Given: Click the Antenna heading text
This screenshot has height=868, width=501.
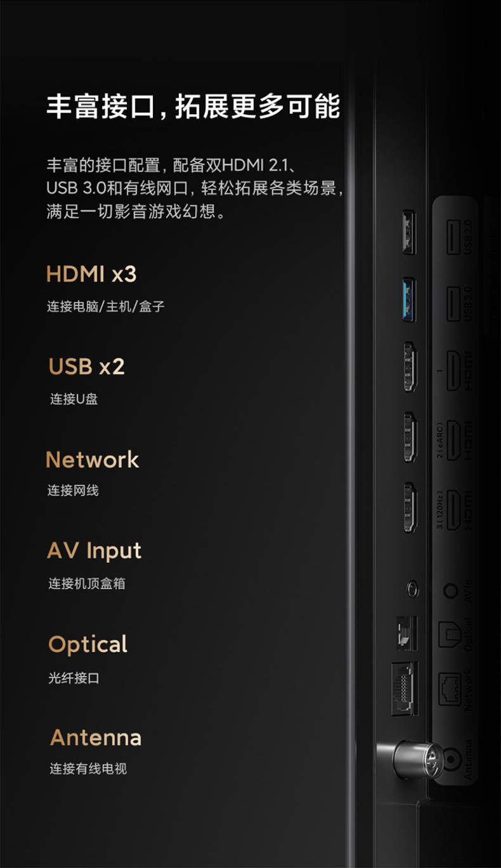Looking at the screenshot, I should pos(96,737).
